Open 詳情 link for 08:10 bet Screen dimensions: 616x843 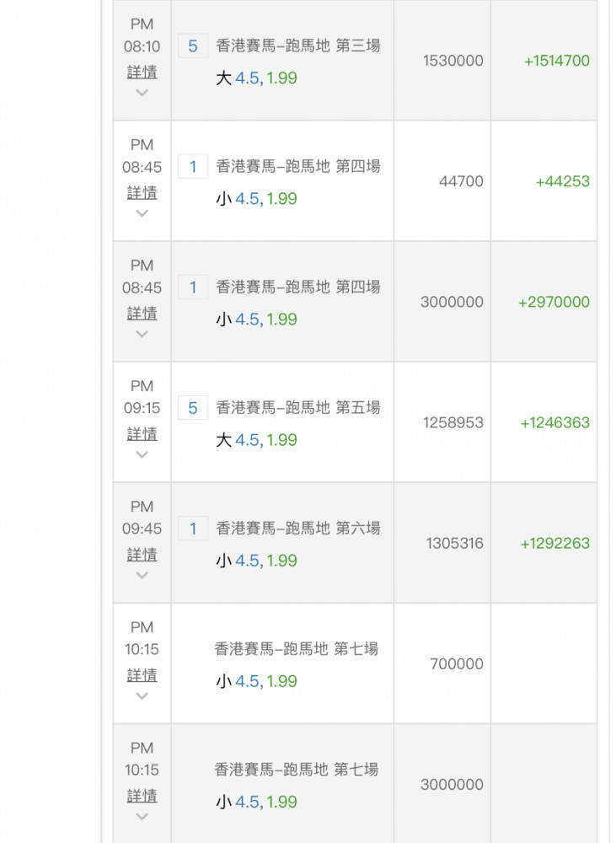click(x=142, y=72)
